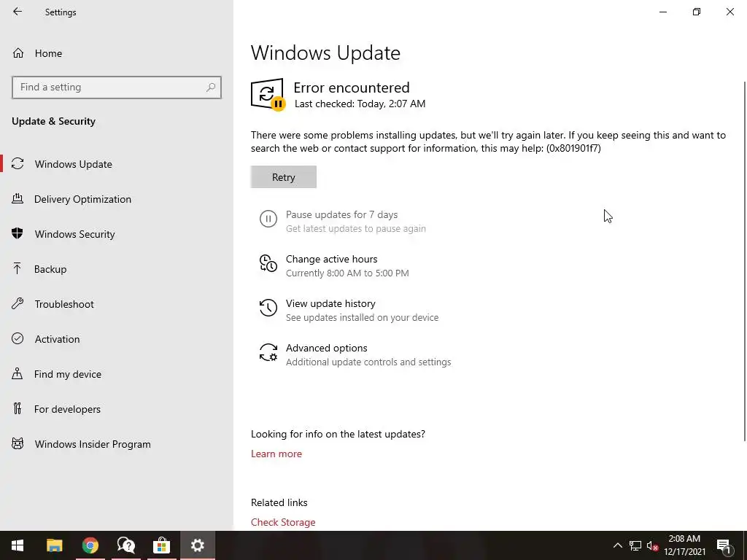This screenshot has height=560, width=747.
Task: Open Get Help app in taskbar
Action: pos(125,545)
